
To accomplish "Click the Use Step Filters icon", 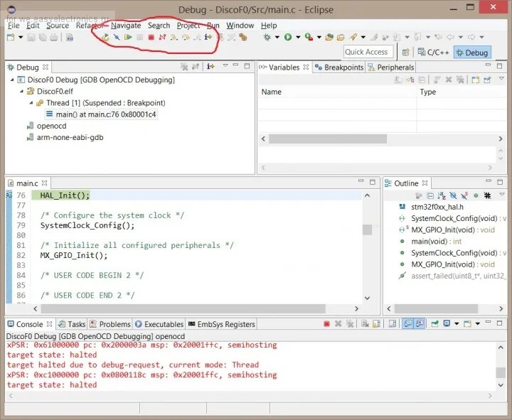I will point(232,37).
